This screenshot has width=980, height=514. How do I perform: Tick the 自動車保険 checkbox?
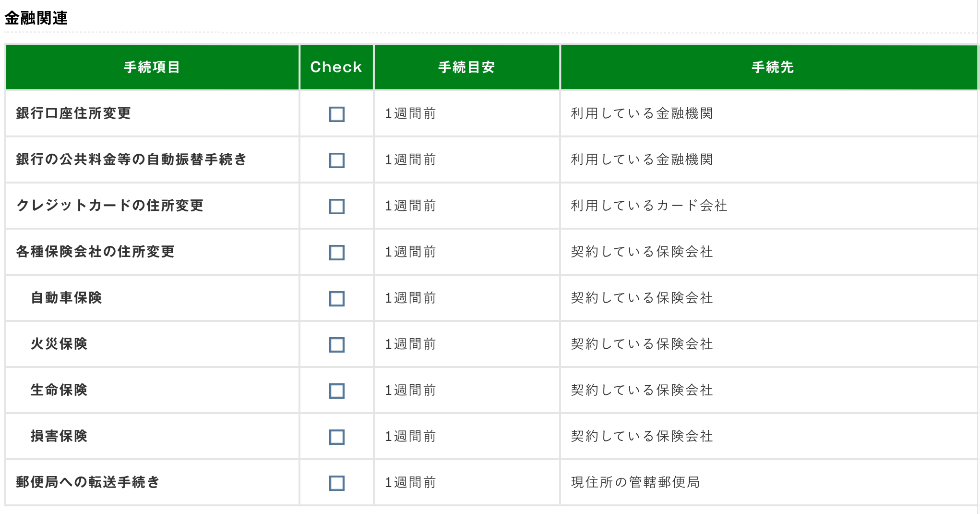[336, 299]
